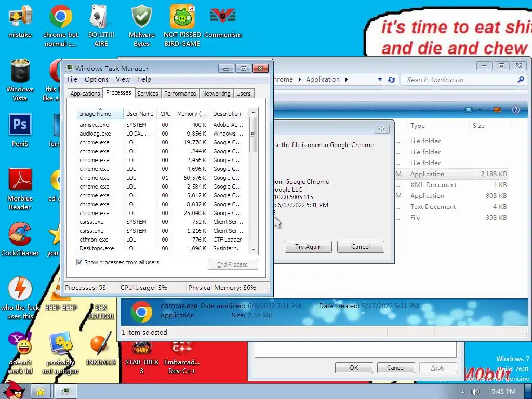Open the 'chrome but normal' desktop shortcut
The image size is (532, 399).
[61, 16]
